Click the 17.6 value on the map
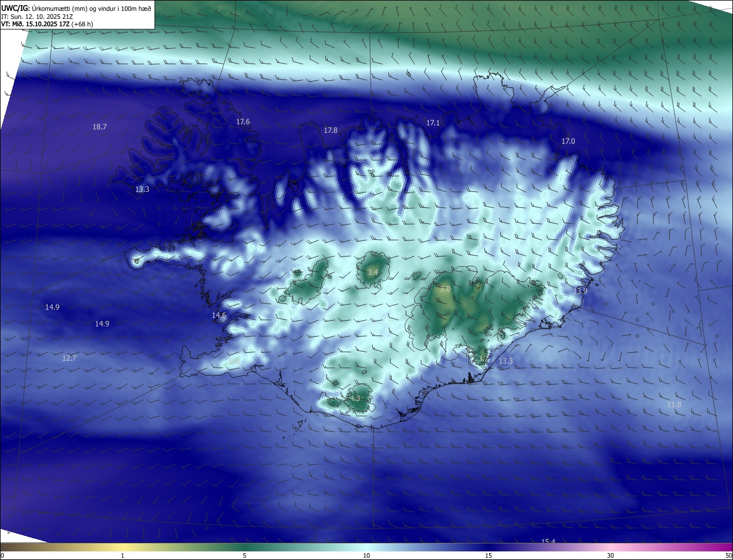 [243, 121]
